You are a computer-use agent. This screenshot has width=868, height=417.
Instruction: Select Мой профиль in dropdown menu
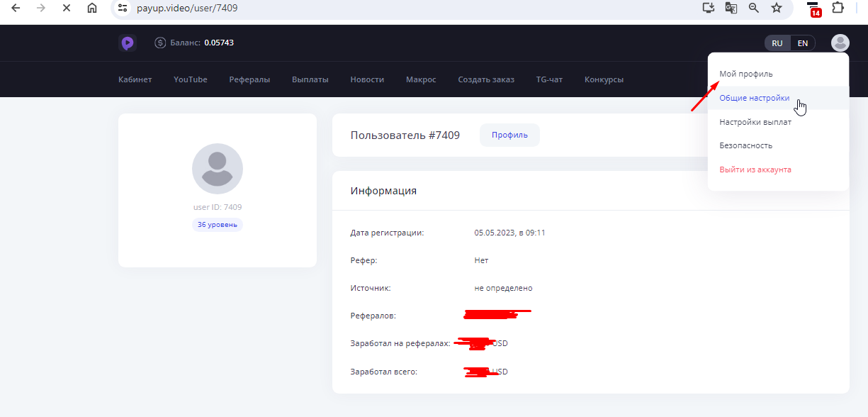778,74
